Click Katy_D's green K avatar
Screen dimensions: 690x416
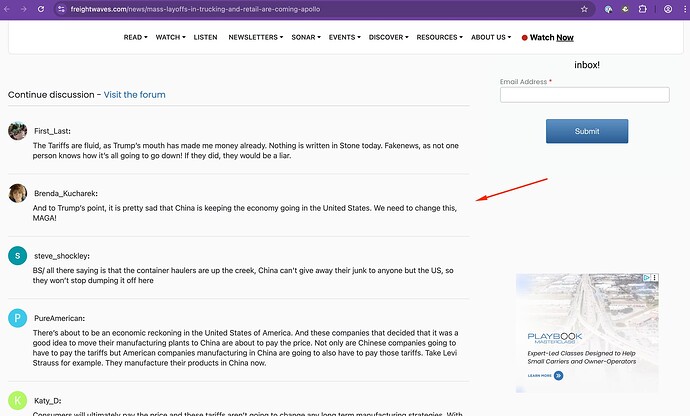coord(18,401)
